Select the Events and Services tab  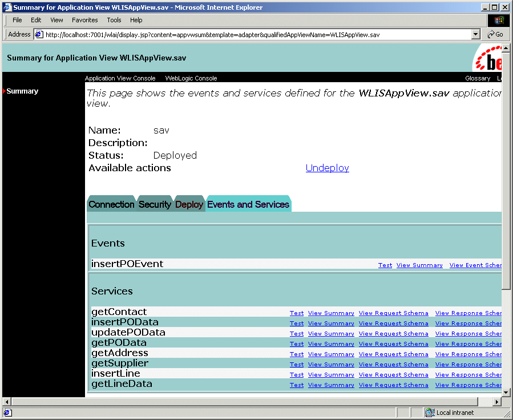248,204
